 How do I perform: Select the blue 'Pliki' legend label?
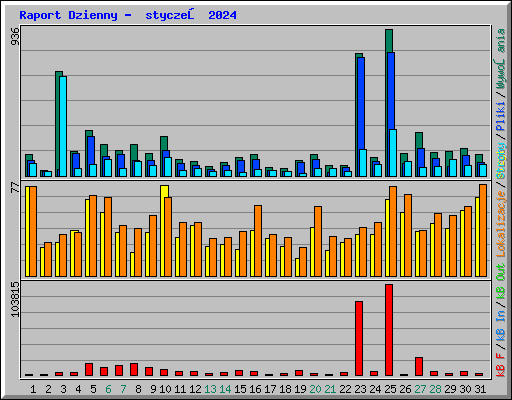[x=500, y=117]
